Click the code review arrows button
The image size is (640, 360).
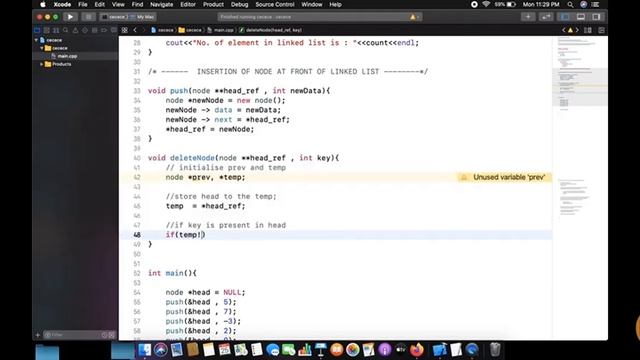(546, 17)
